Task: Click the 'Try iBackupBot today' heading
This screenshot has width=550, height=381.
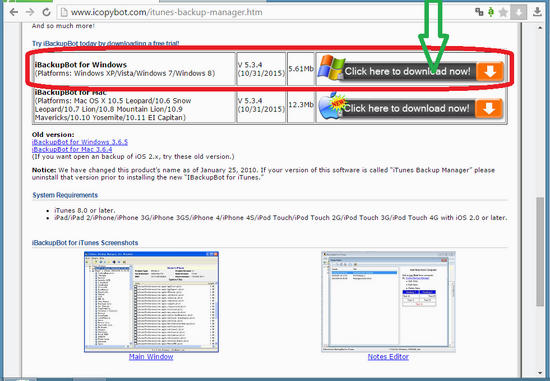Action: click(106, 44)
